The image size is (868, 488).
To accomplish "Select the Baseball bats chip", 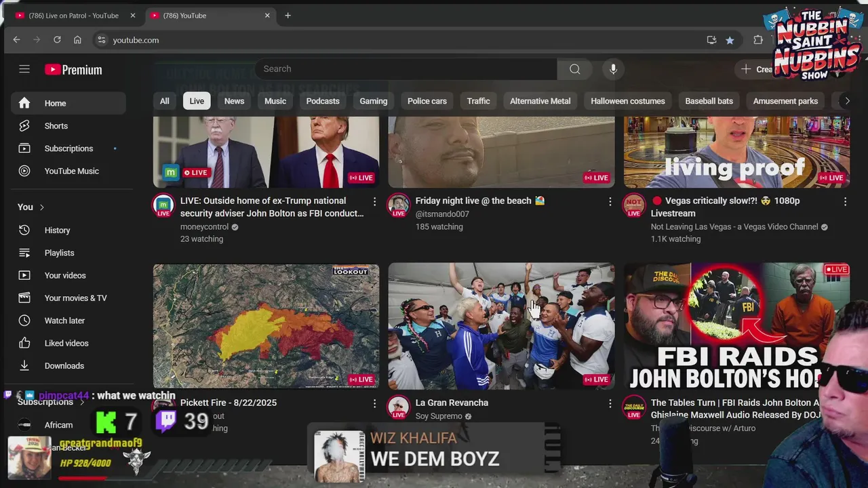I will pos(709,101).
